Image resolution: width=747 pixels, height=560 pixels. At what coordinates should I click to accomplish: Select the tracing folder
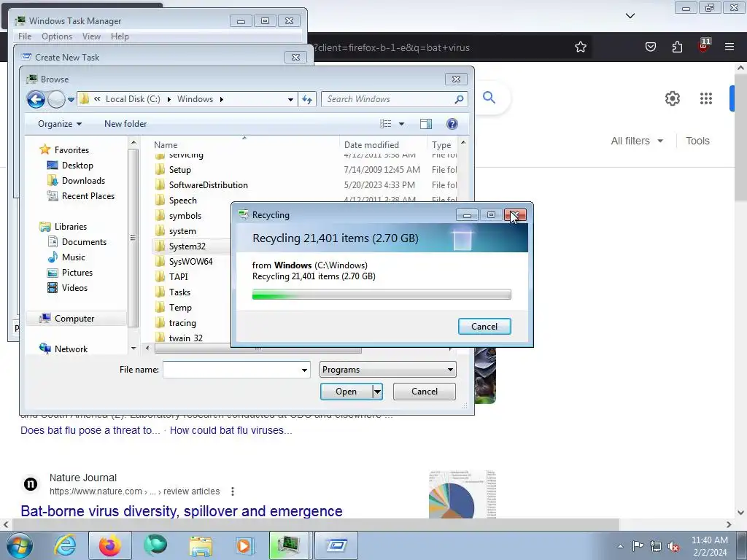[x=182, y=323]
